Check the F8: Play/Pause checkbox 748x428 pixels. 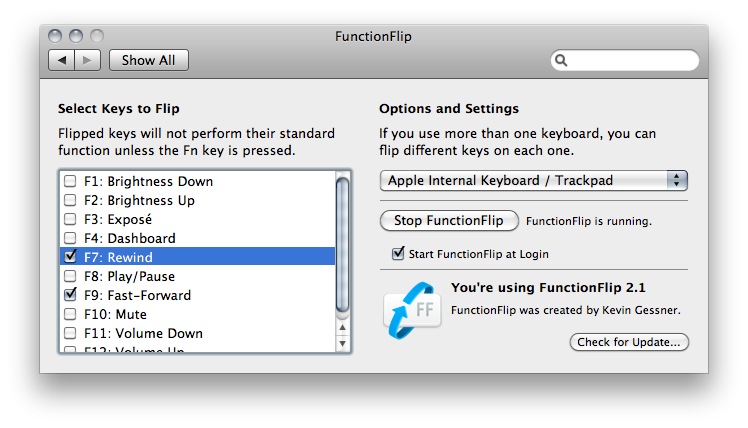click(x=70, y=276)
